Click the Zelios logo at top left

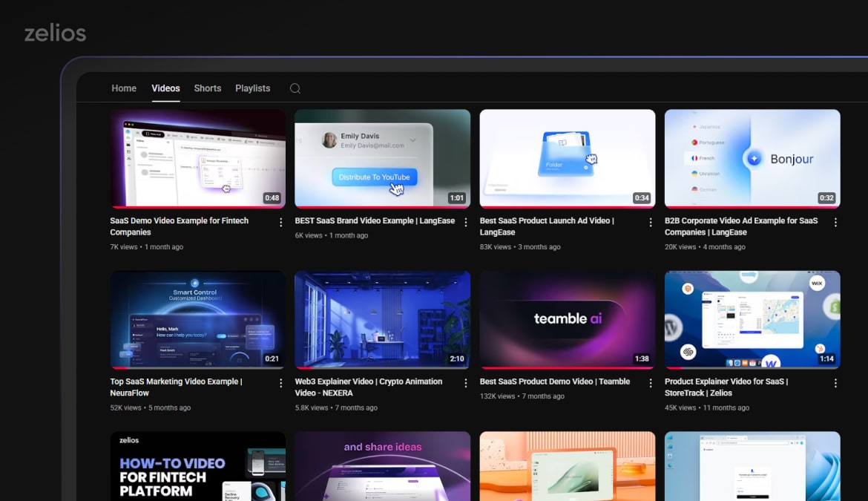tap(55, 33)
